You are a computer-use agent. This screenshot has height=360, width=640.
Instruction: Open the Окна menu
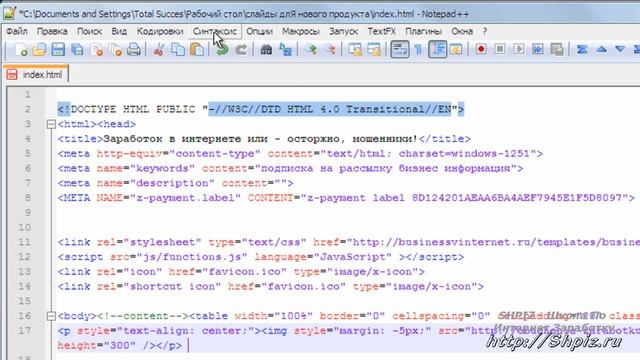(x=462, y=31)
